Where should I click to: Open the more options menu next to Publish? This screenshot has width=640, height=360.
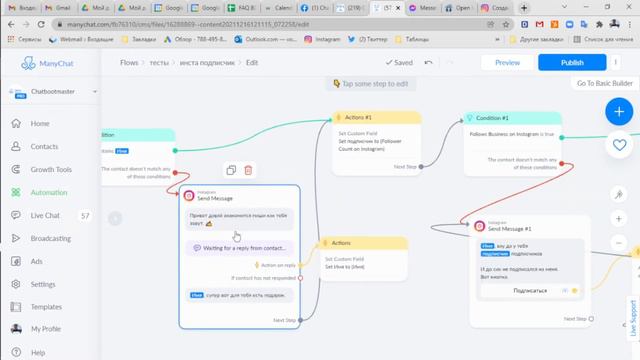[616, 62]
